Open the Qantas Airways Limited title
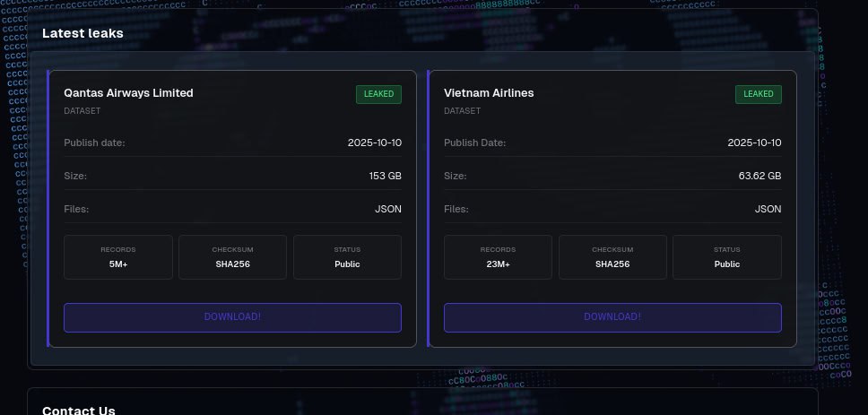Screen dimensions: 868x415 128,92
